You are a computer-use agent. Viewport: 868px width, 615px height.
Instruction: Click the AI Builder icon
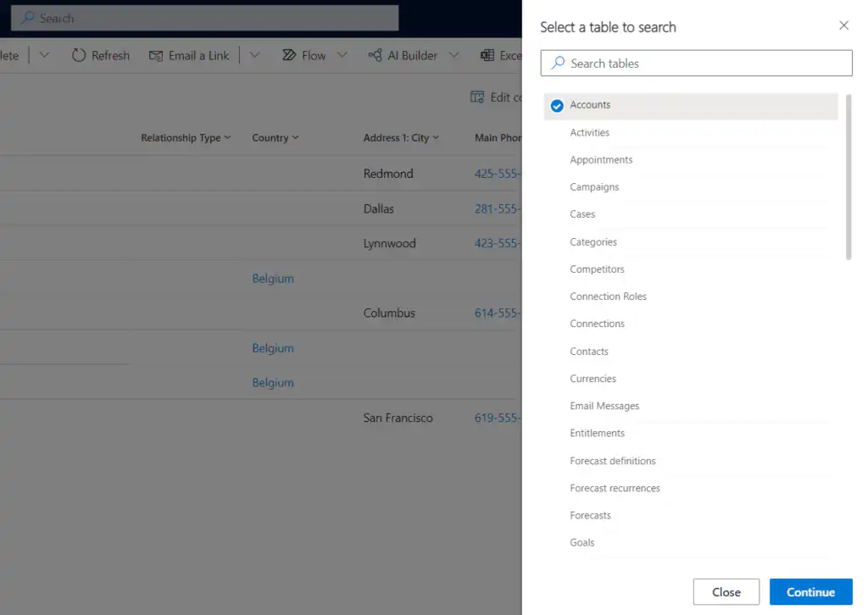point(375,55)
